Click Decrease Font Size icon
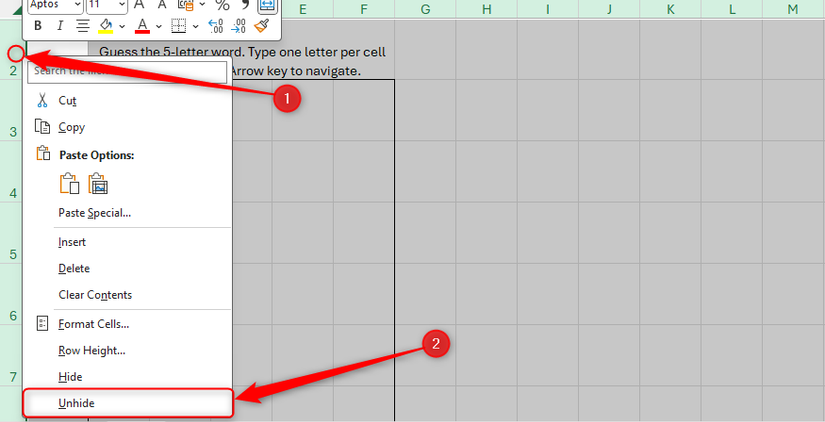The height and width of the screenshot is (422, 825). 162,5
